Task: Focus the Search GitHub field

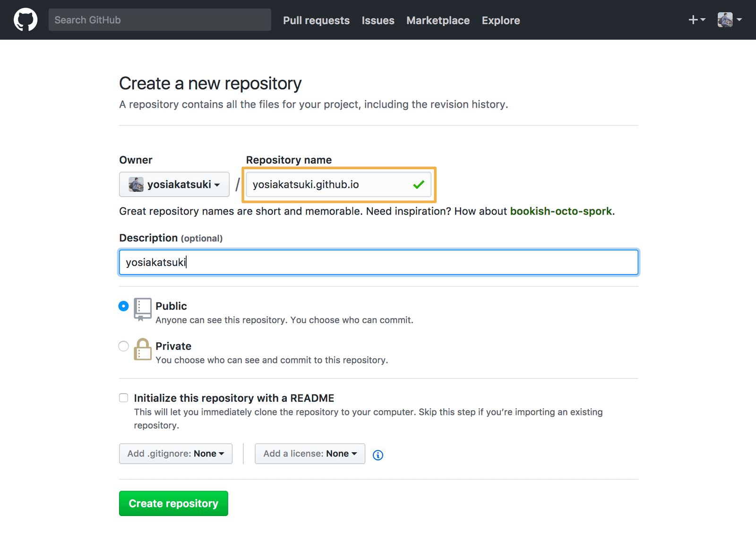Action: [x=160, y=20]
